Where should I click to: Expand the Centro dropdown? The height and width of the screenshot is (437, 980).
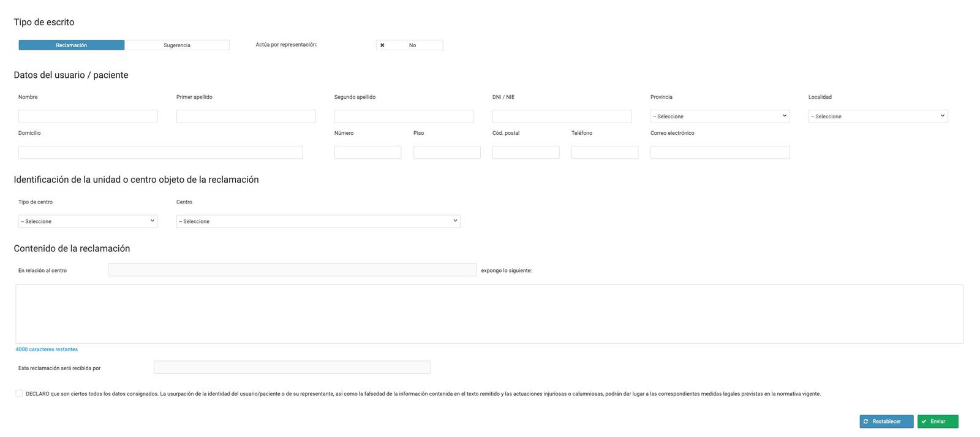pyautogui.click(x=318, y=221)
